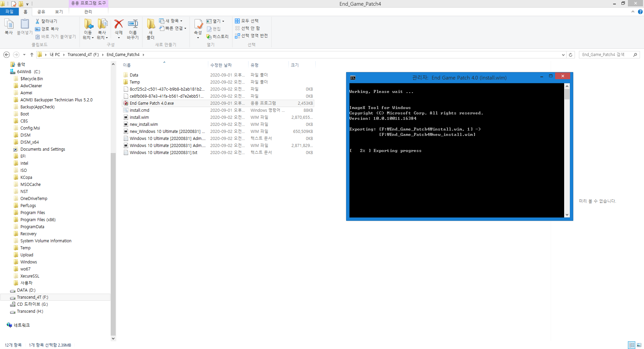Click Select none (선택 안 함)
This screenshot has height=349, width=644.
(248, 28)
